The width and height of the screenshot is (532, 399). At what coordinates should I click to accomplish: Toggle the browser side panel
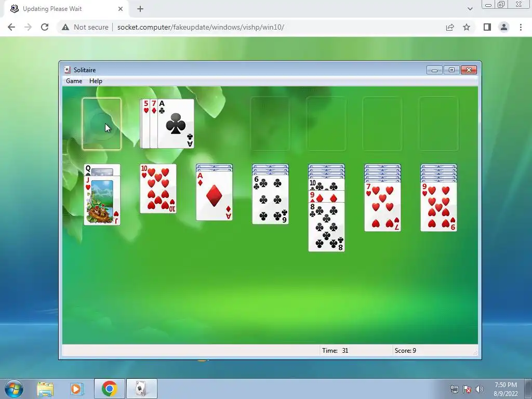click(x=487, y=27)
